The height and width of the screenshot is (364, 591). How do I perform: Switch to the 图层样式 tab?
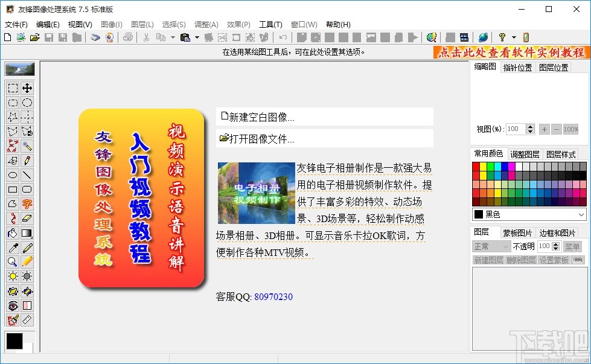click(561, 155)
